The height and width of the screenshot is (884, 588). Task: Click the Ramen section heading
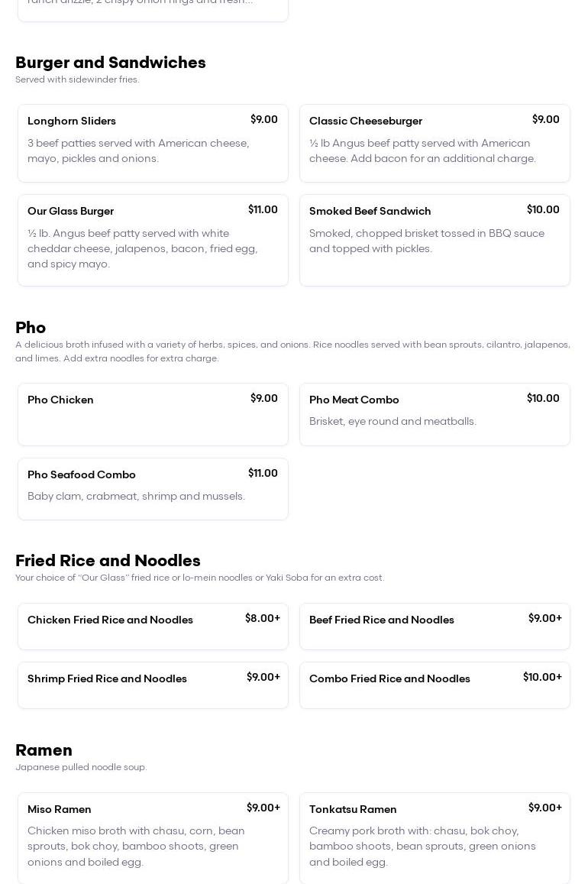pyautogui.click(x=44, y=750)
